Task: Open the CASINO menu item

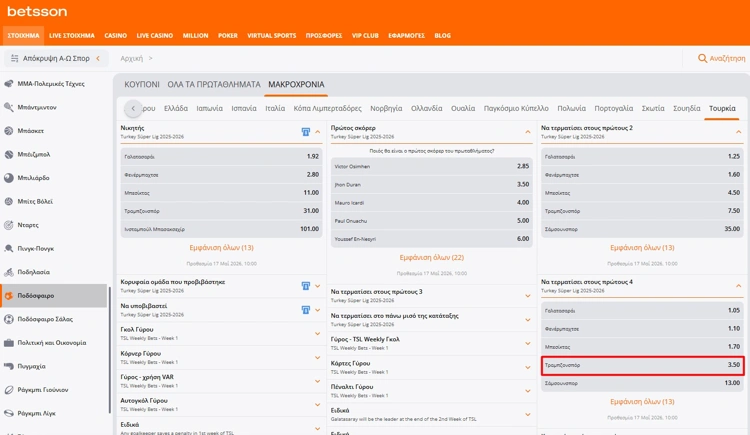Action: click(x=116, y=35)
